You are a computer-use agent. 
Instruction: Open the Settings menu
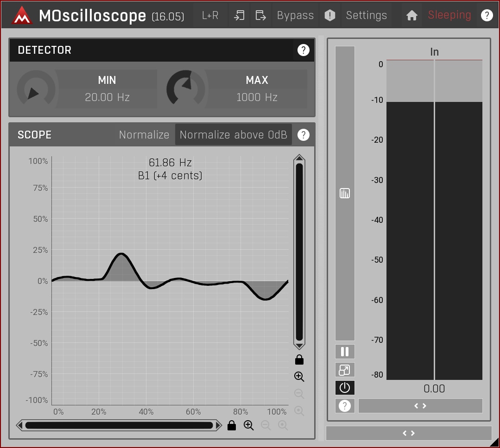point(367,15)
